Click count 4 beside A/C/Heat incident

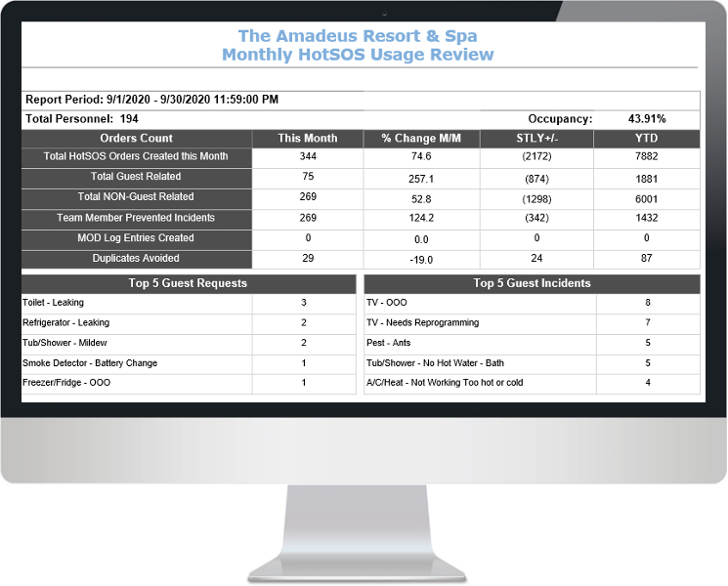point(648,383)
